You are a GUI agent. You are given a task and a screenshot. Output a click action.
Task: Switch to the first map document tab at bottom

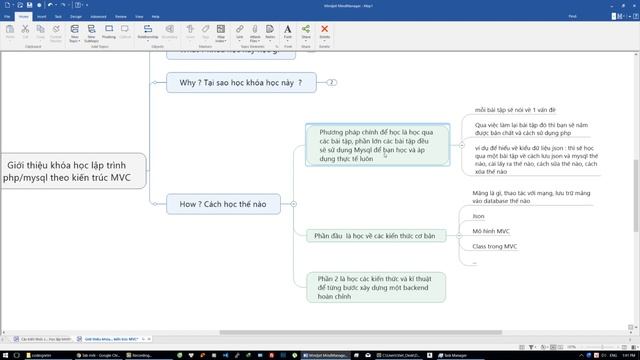point(43,339)
